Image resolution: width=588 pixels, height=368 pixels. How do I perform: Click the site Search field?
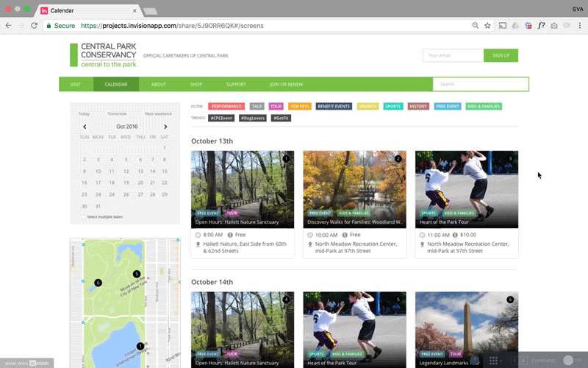pyautogui.click(x=481, y=84)
